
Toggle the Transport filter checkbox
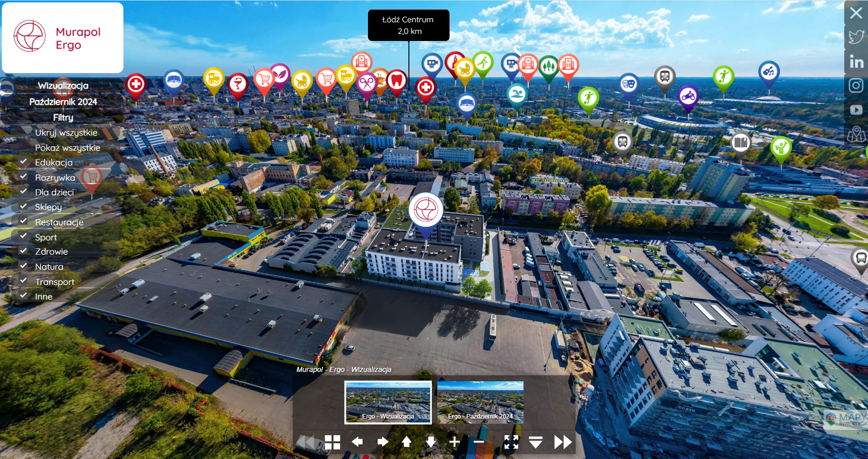tap(23, 281)
